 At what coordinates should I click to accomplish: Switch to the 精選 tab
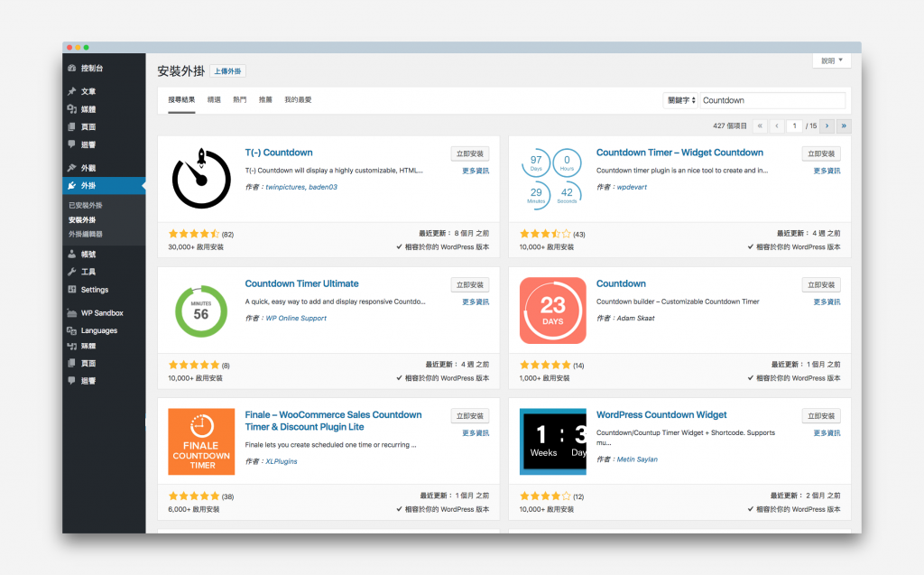[x=214, y=99]
